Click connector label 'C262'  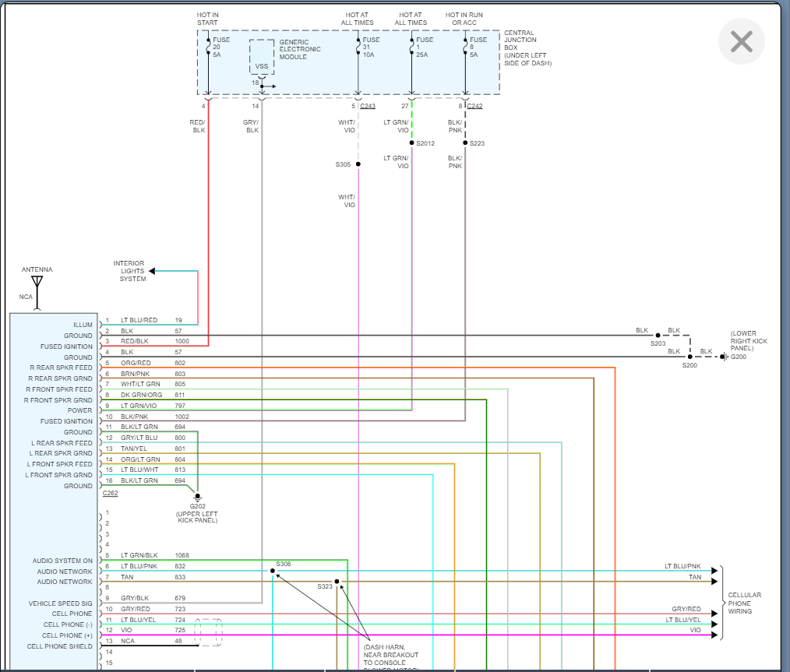(111, 493)
